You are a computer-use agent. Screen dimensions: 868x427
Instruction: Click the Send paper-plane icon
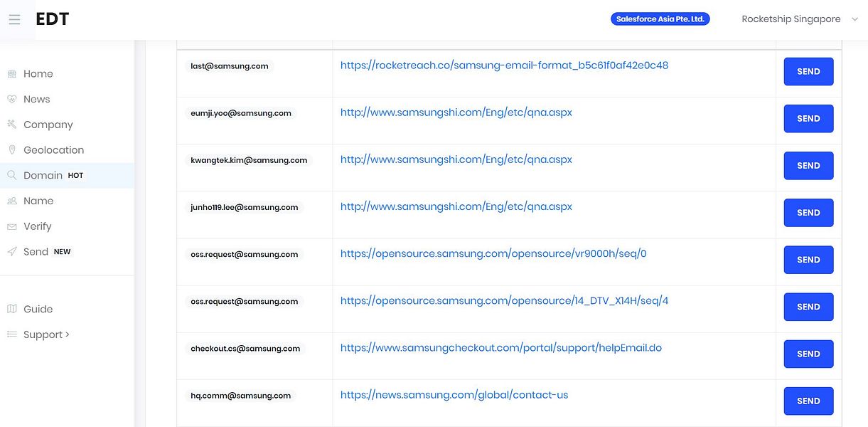(x=11, y=252)
